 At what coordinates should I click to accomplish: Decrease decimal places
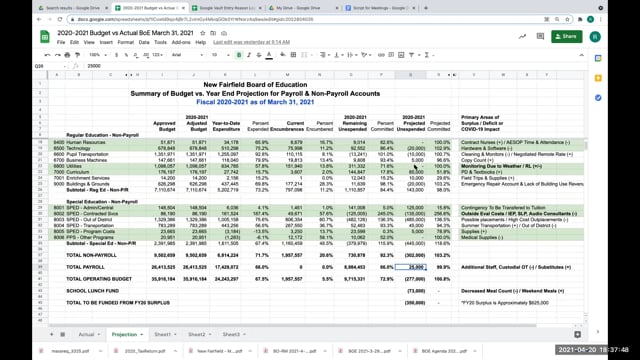[x=136, y=55]
